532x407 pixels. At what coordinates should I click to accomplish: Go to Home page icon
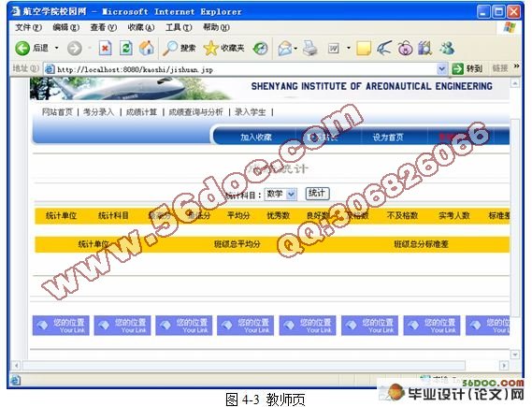click(147, 49)
